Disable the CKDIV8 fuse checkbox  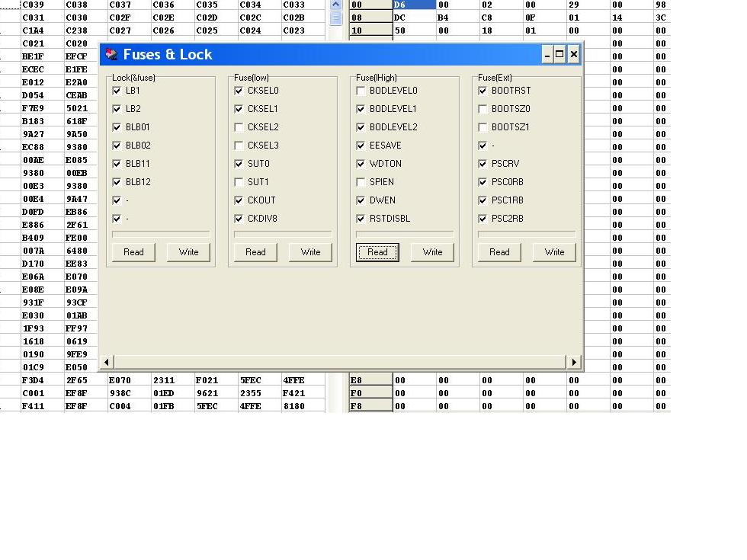[x=239, y=219]
